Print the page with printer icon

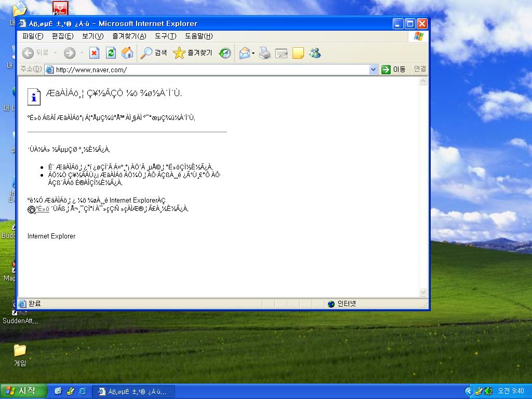coord(264,53)
